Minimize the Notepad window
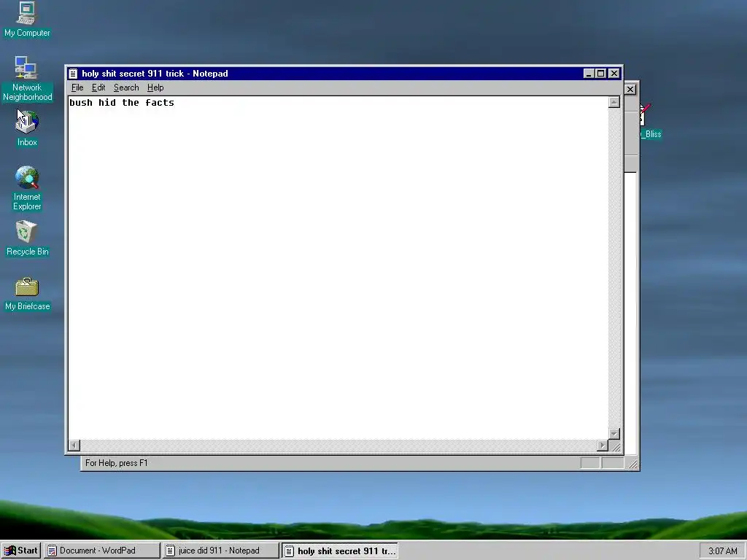Screen dimensions: 747x560 (x=589, y=74)
